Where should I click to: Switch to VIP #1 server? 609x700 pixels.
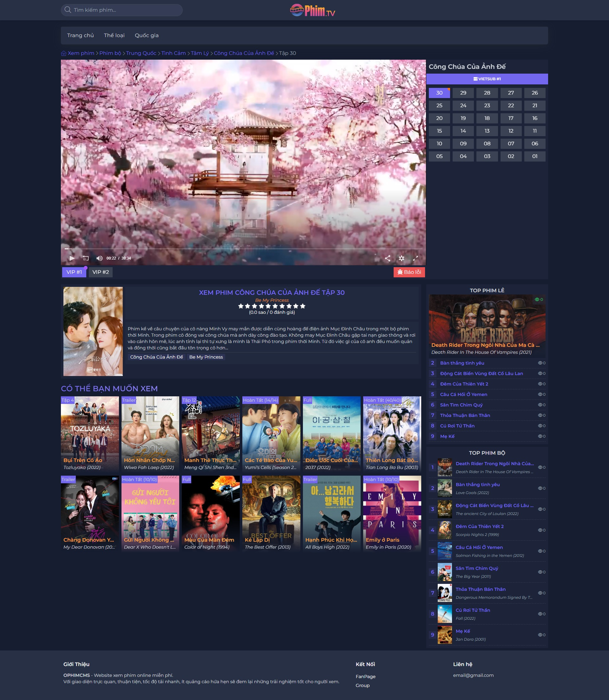74,272
